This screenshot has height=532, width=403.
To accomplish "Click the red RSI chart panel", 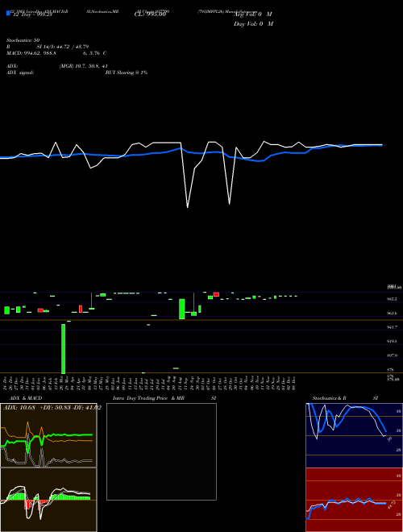I will (354, 500).
